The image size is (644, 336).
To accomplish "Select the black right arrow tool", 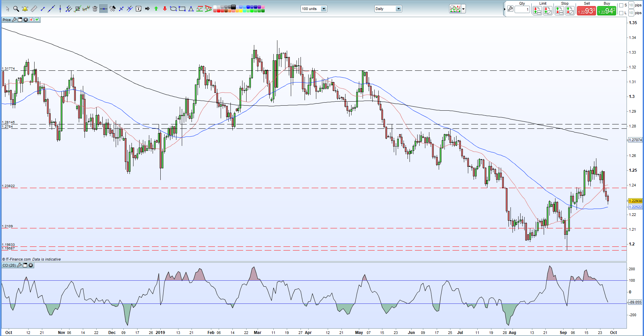I will [x=147, y=9].
